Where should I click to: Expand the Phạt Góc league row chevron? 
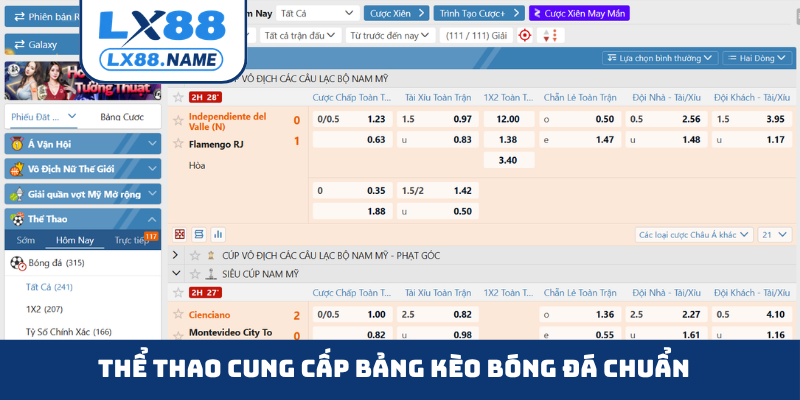click(x=176, y=255)
